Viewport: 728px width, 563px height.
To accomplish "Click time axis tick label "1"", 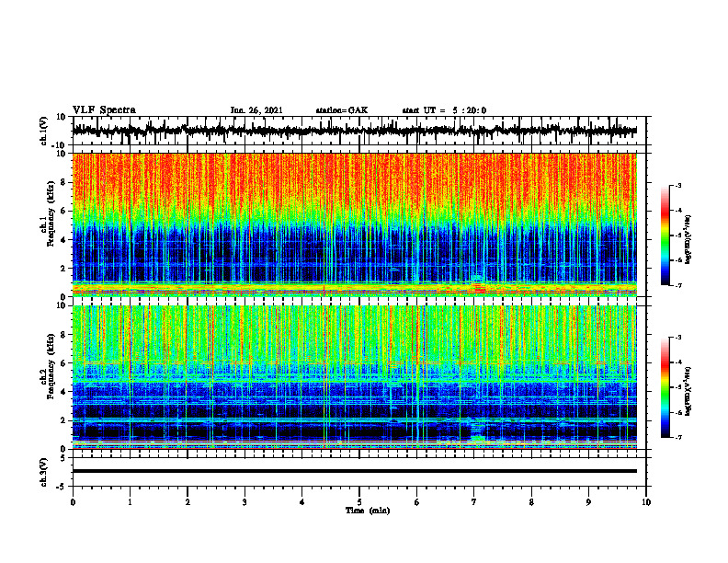I will point(130,502).
